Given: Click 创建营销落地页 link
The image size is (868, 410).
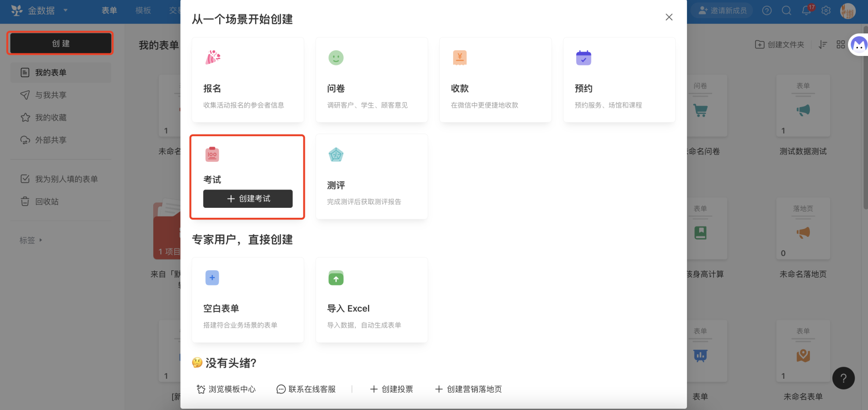Looking at the screenshot, I should tap(469, 389).
